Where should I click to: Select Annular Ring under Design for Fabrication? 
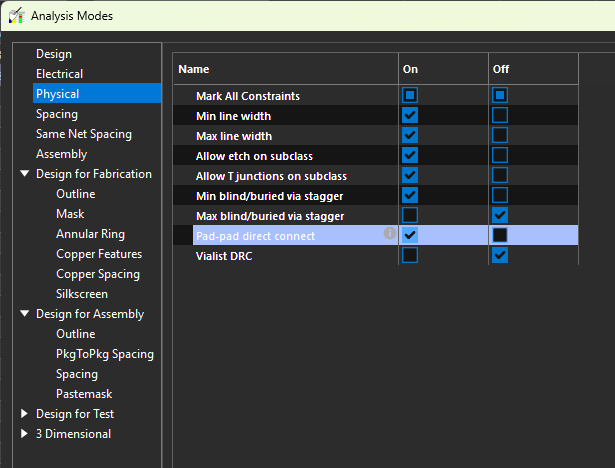point(90,234)
